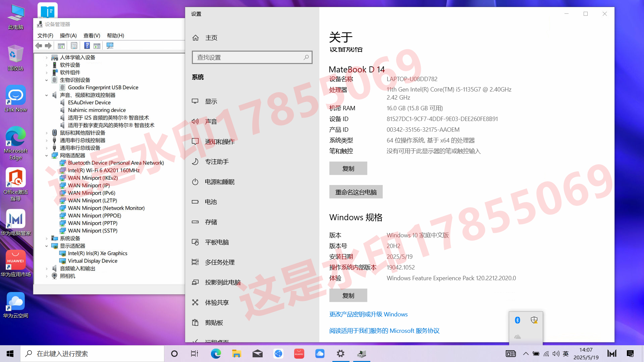Open the 操作(A) menu in Device Manager
This screenshot has width=644, height=362.
point(68,36)
